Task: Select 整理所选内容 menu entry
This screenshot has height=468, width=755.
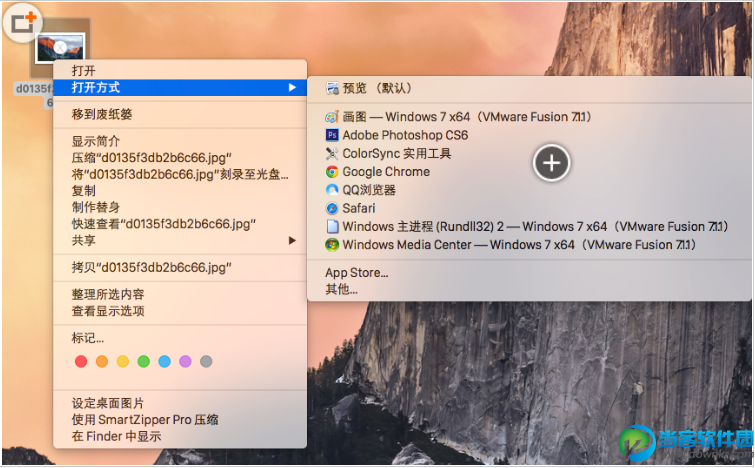Action: 180,295
